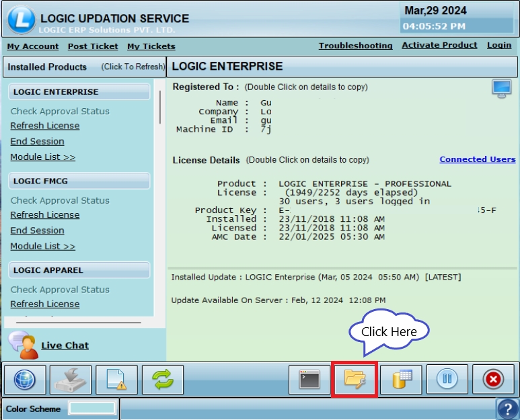Click the monitor icon in Registered To

(x=501, y=89)
